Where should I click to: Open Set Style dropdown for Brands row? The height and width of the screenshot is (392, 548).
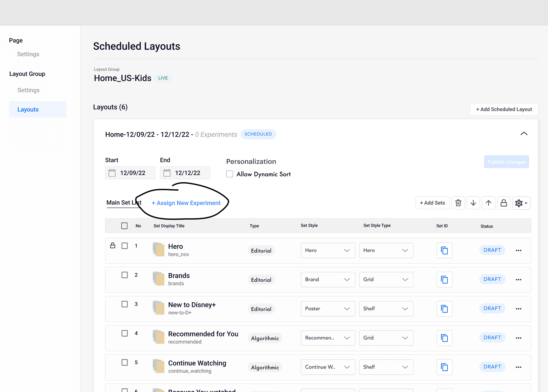[327, 280]
